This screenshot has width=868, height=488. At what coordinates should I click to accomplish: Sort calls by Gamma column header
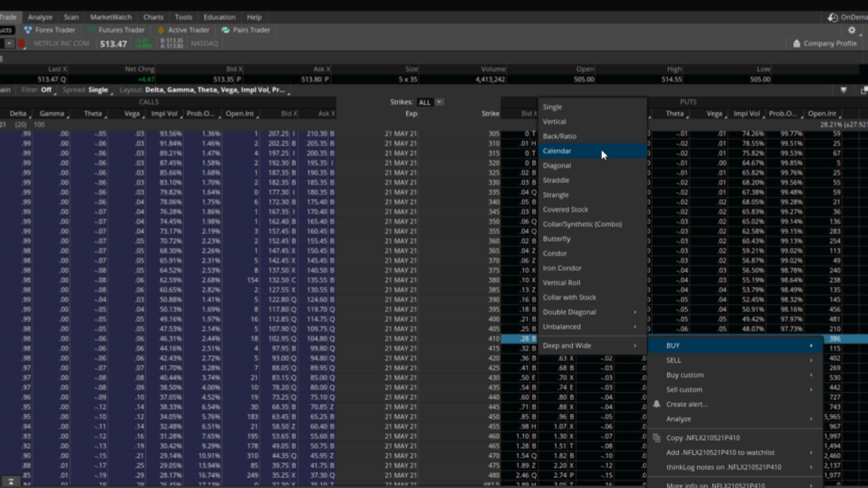[x=52, y=114]
